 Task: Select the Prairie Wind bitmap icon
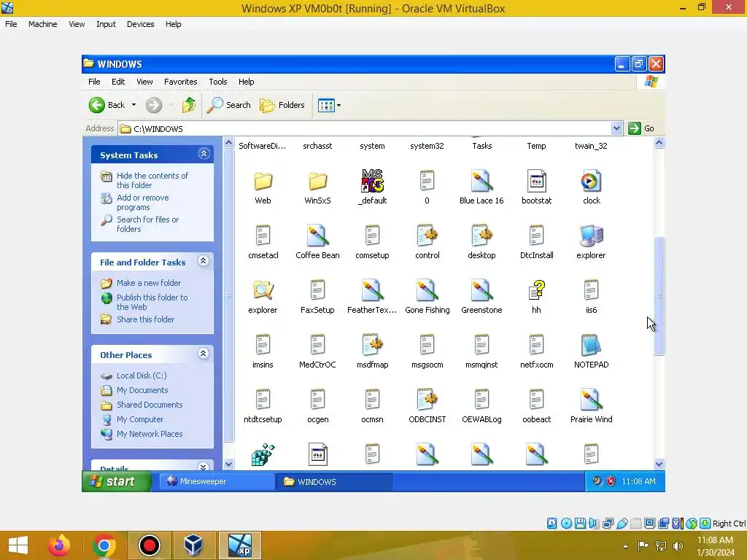(x=591, y=400)
